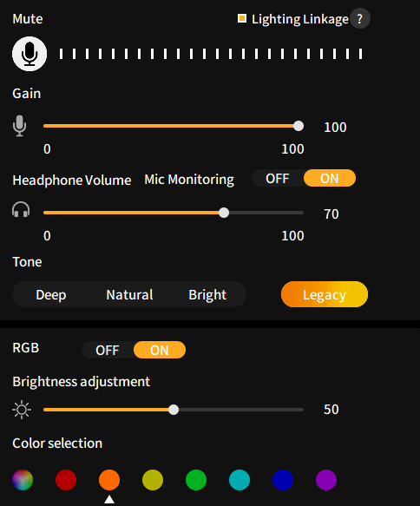Select the Deep tone option
Viewport: 420px width, 506px height.
[x=51, y=294]
